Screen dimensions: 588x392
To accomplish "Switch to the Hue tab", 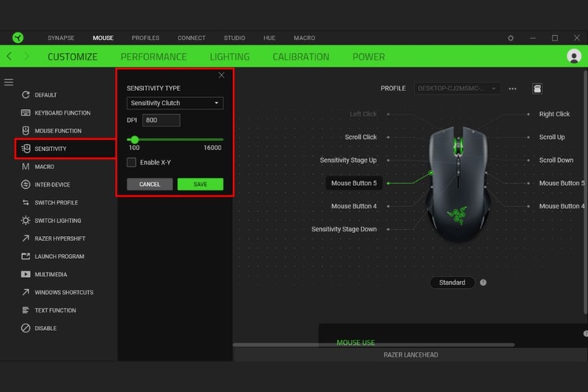I will (x=269, y=38).
